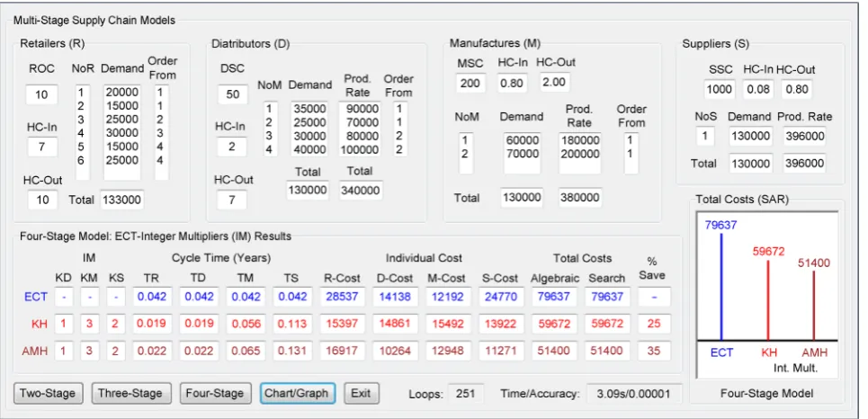
Task: Select the KH Algebraic total cost field
Action: (x=553, y=324)
